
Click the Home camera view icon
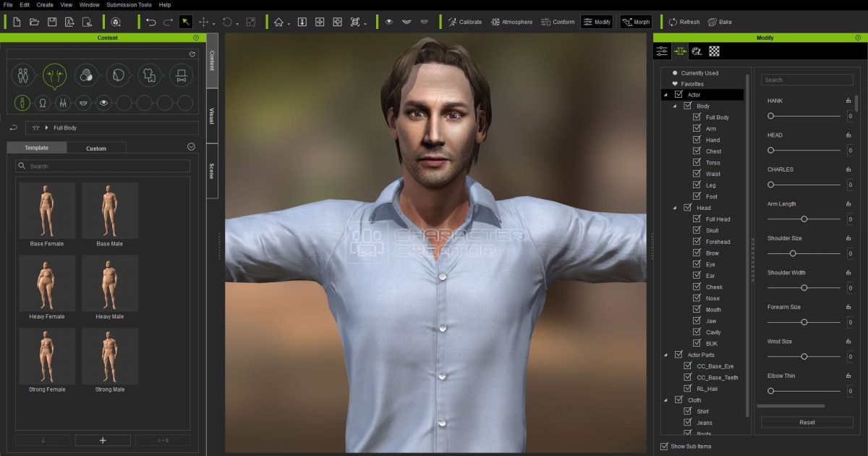(278, 22)
